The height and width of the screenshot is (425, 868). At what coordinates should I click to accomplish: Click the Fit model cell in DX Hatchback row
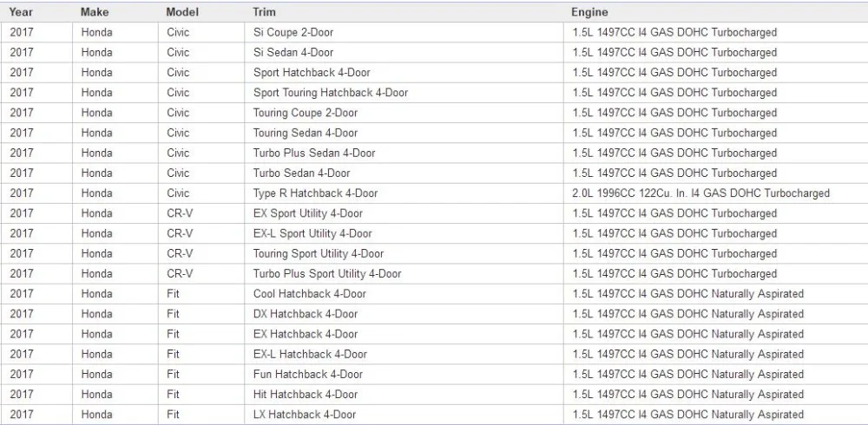202,314
